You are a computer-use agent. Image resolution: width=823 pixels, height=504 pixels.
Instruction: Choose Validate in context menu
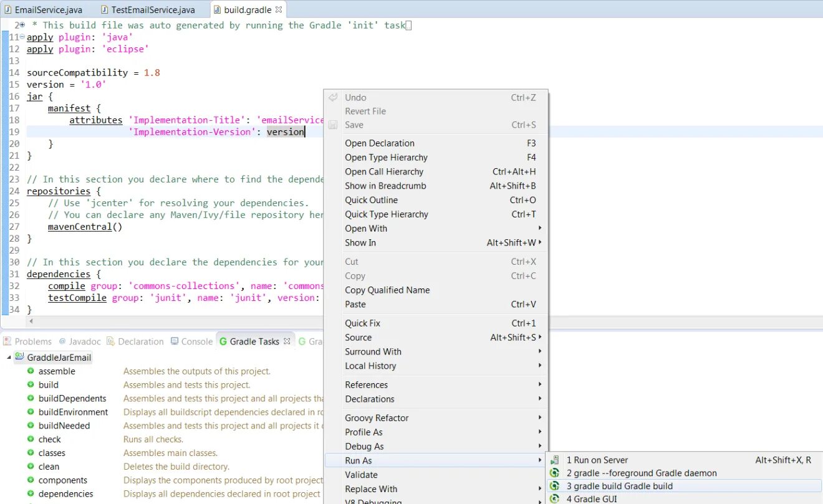click(x=436, y=475)
